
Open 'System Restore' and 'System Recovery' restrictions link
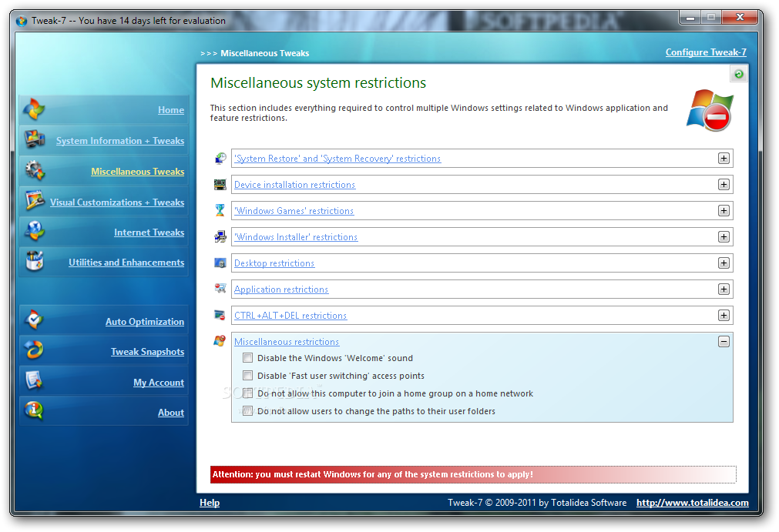coord(337,159)
